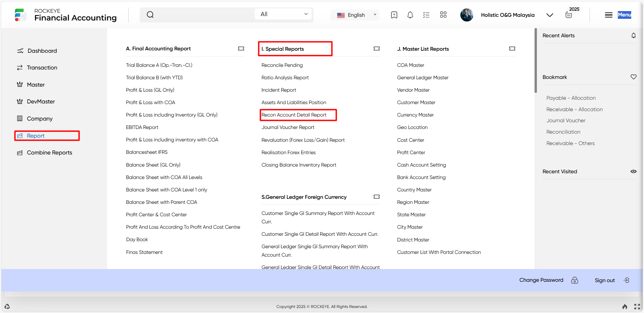Open Closing Balance Inventory Report
This screenshot has width=644, height=313.
(x=299, y=165)
